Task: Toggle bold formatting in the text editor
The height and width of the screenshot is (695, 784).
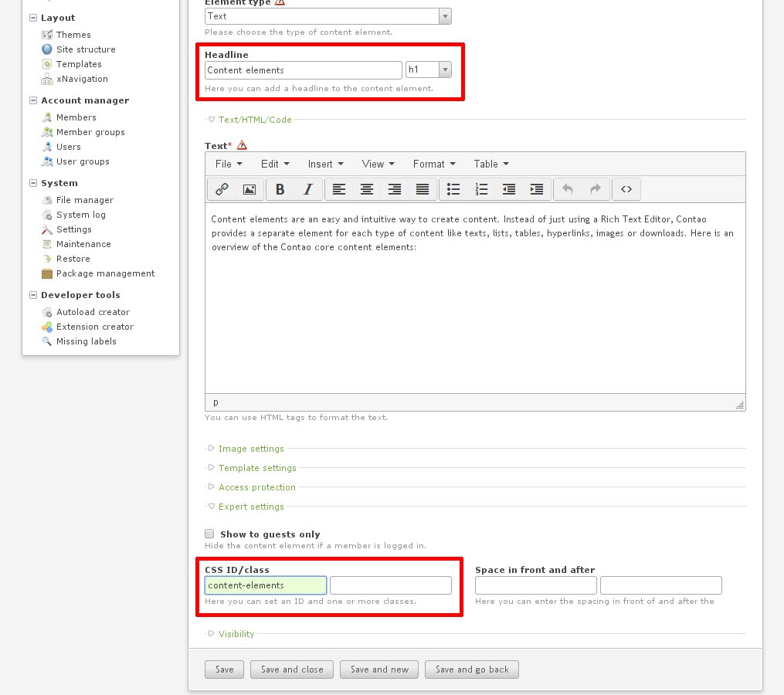Action: [280, 189]
